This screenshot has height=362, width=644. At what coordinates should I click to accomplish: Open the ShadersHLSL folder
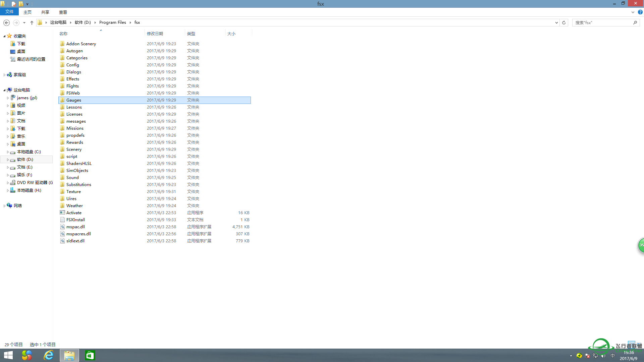tap(79, 163)
